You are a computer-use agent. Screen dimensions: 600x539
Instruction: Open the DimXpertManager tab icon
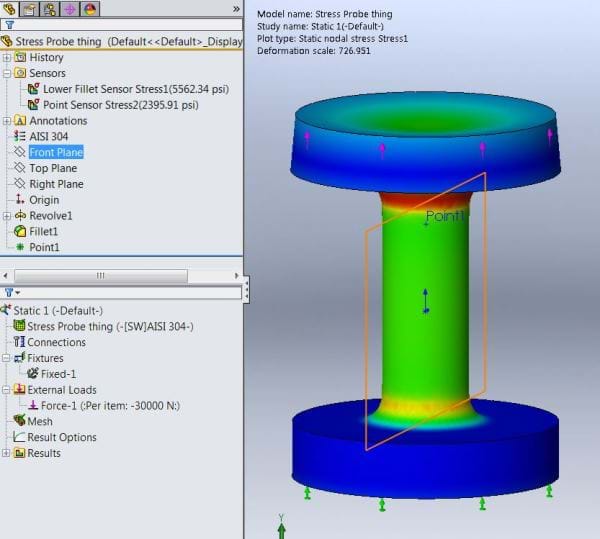pos(70,9)
